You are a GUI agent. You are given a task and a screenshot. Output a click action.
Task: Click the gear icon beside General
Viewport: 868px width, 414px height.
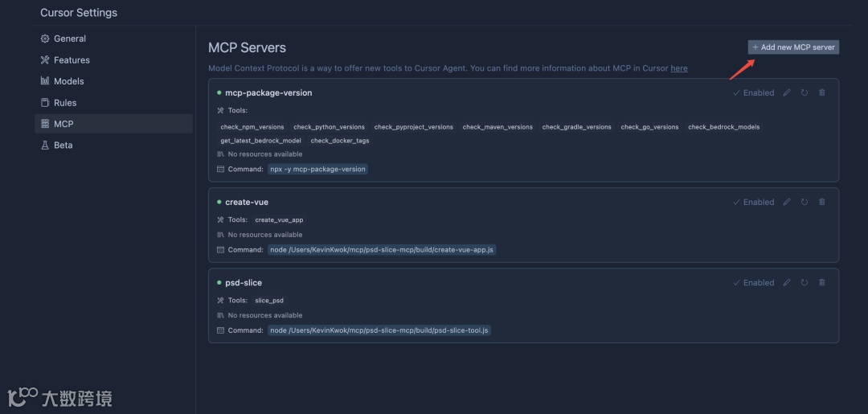(x=45, y=39)
